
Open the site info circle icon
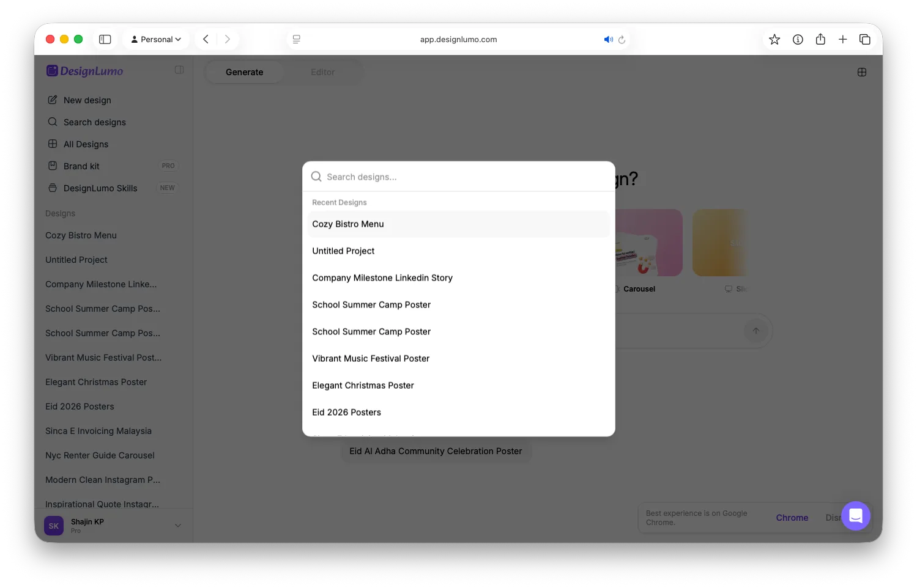pos(798,39)
